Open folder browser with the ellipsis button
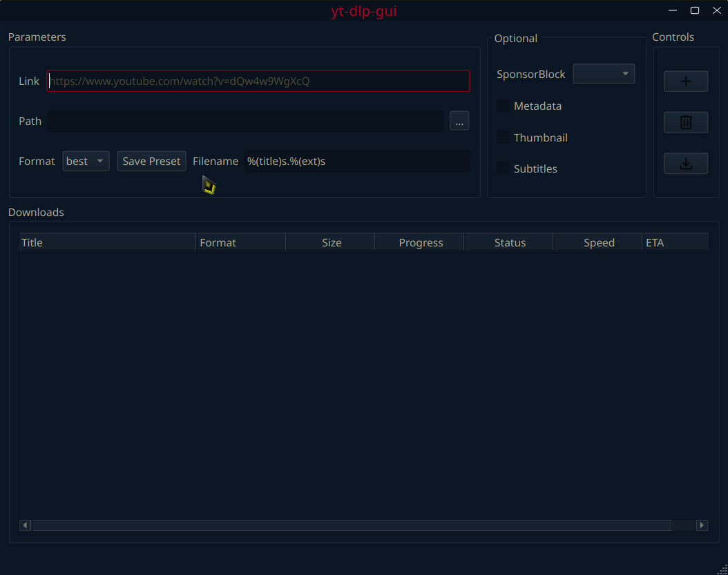 click(459, 121)
